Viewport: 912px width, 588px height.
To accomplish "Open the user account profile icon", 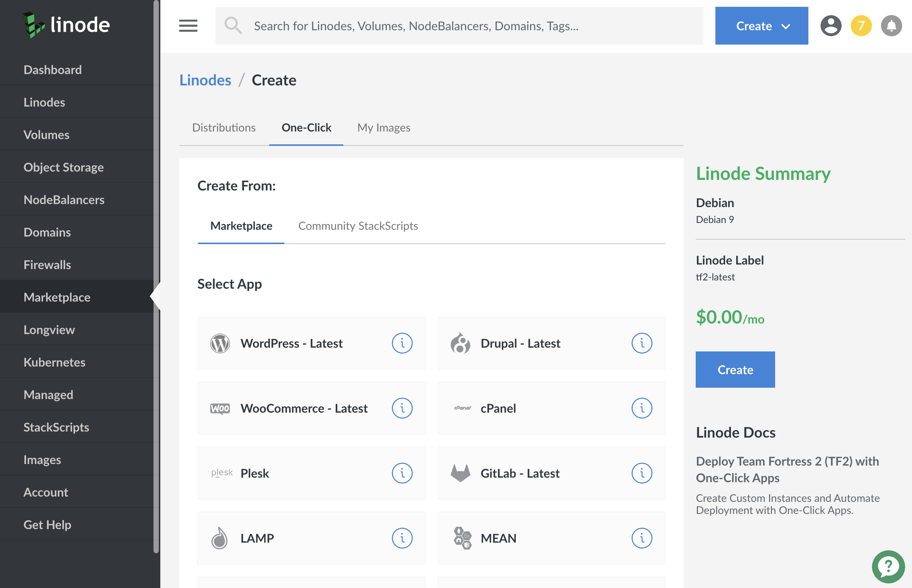I will point(831,26).
